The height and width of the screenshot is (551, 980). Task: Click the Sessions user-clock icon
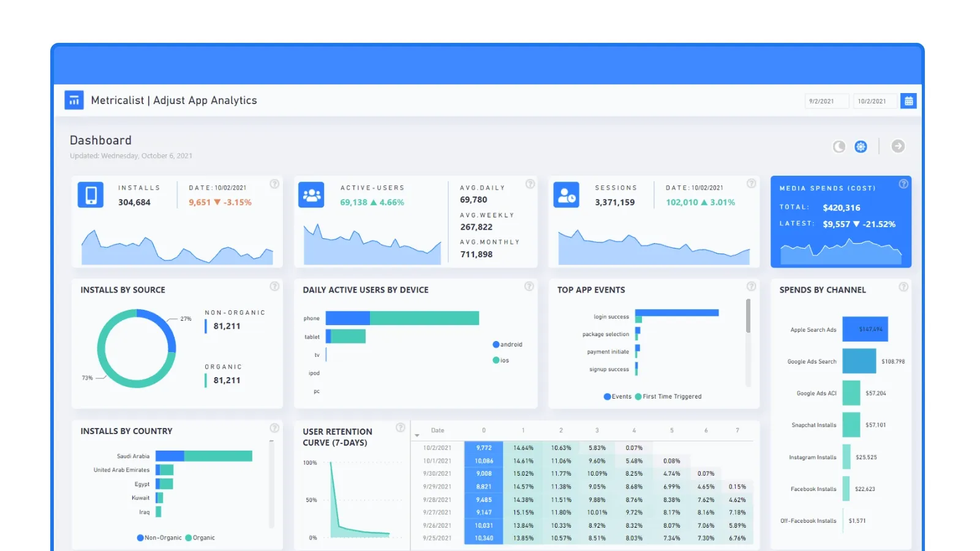click(566, 195)
